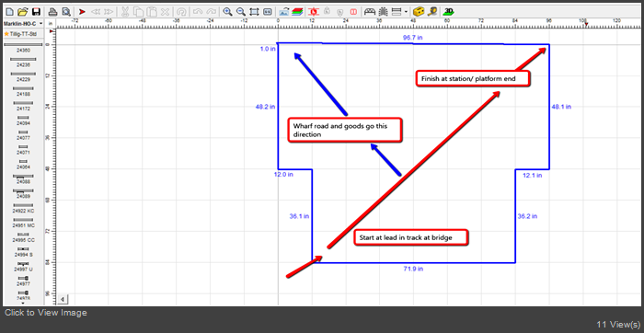Expand the track list down arrow

23,303
